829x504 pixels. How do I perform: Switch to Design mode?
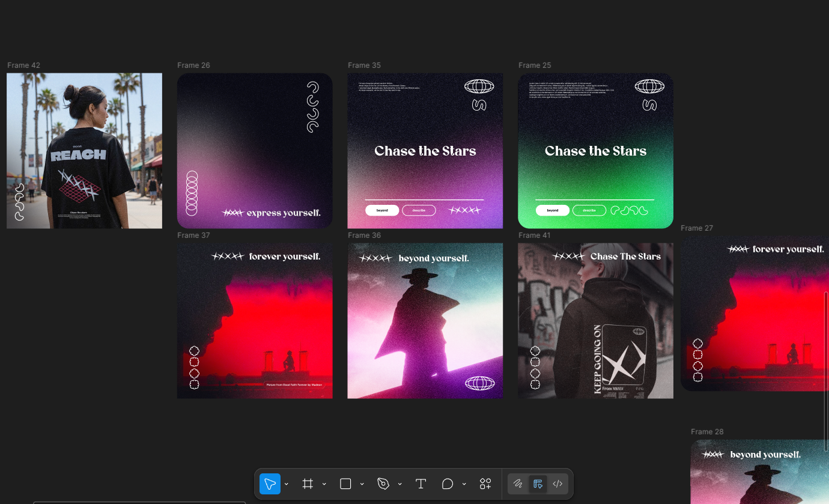click(538, 484)
